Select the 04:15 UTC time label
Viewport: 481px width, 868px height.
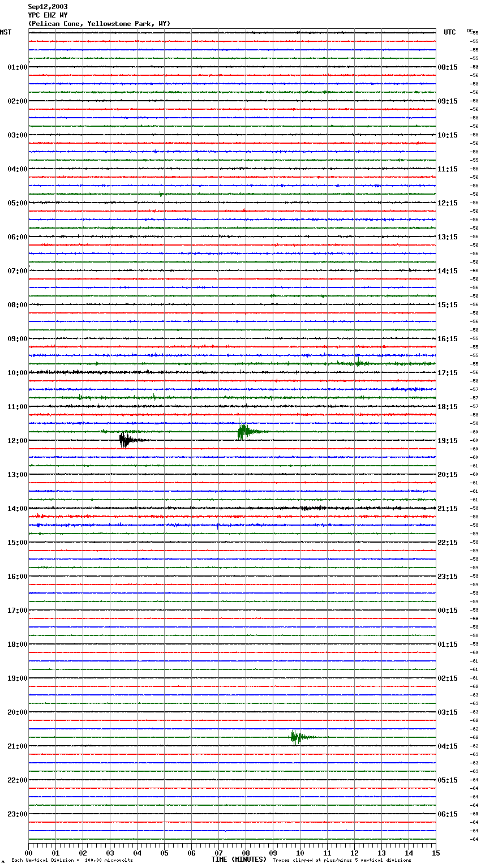pos(448,746)
